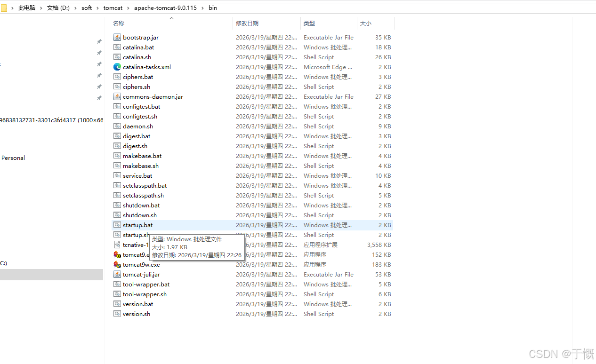This screenshot has height=364, width=596.
Task: Select the startup.sh file name
Action: pos(137,235)
